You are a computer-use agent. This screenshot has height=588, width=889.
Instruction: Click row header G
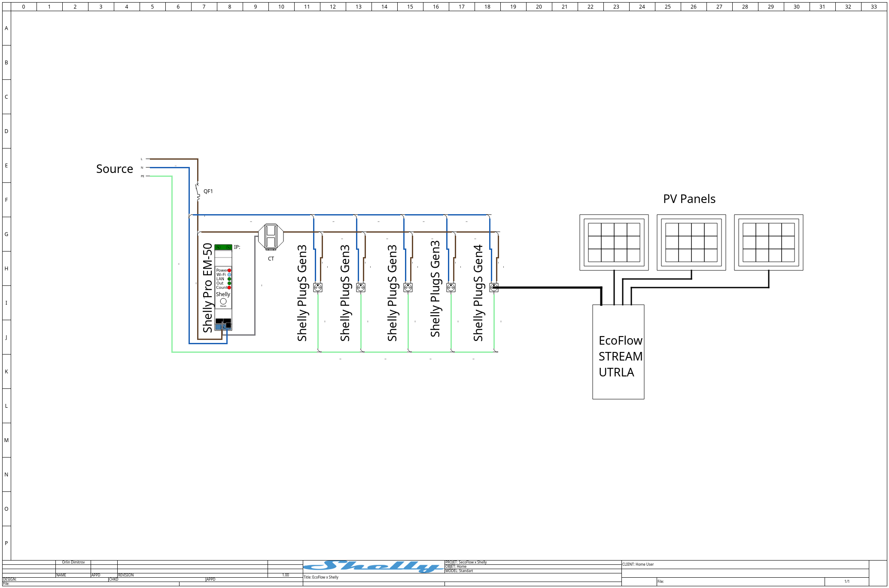tap(6, 234)
